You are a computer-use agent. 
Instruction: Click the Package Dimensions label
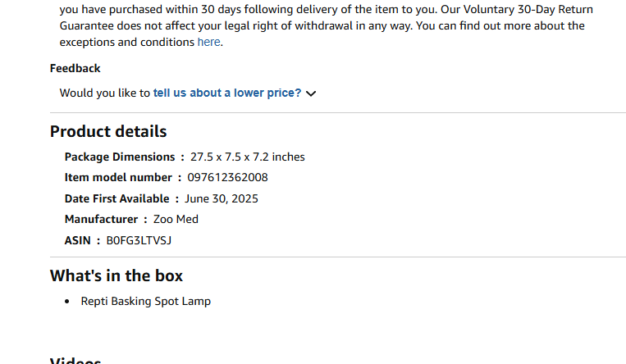point(120,157)
